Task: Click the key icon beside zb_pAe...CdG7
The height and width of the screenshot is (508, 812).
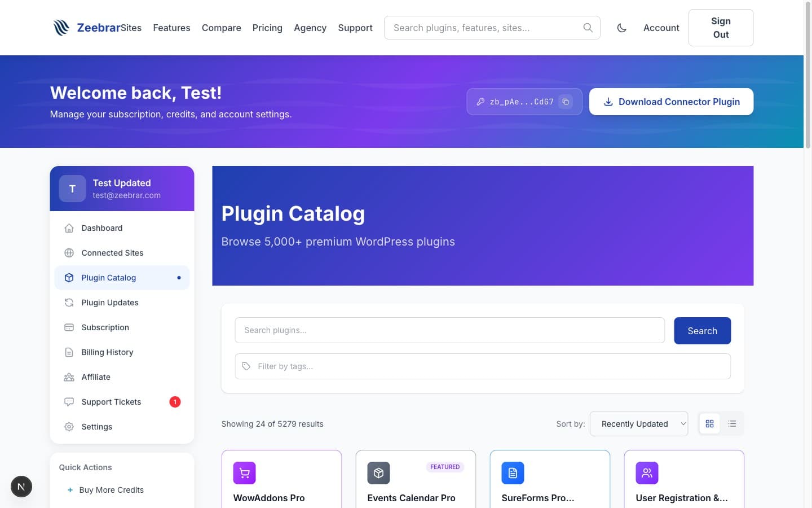Action: point(480,102)
